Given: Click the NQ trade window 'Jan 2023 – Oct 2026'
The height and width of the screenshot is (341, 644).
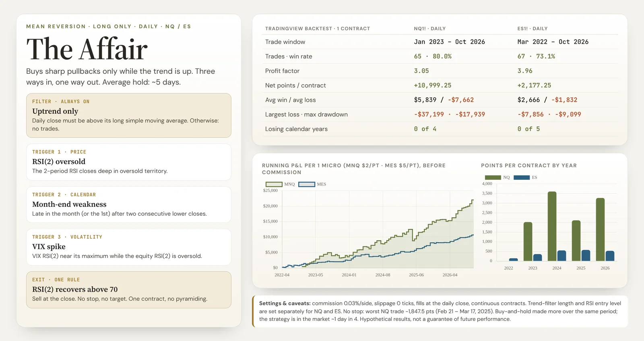Looking at the screenshot, I should click(449, 42).
